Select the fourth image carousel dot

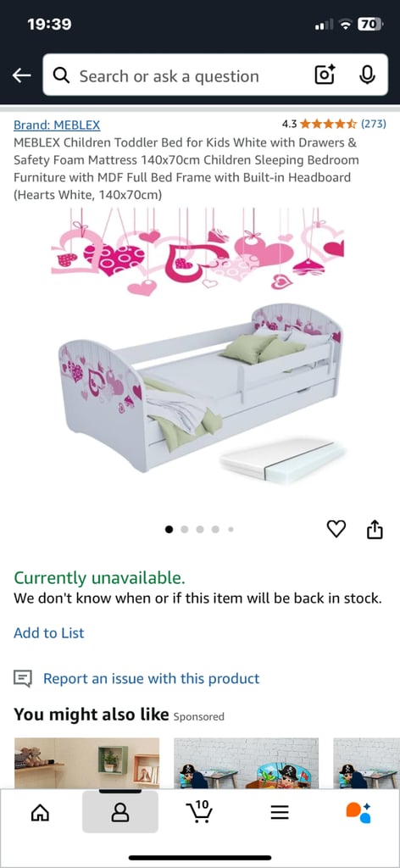click(215, 530)
